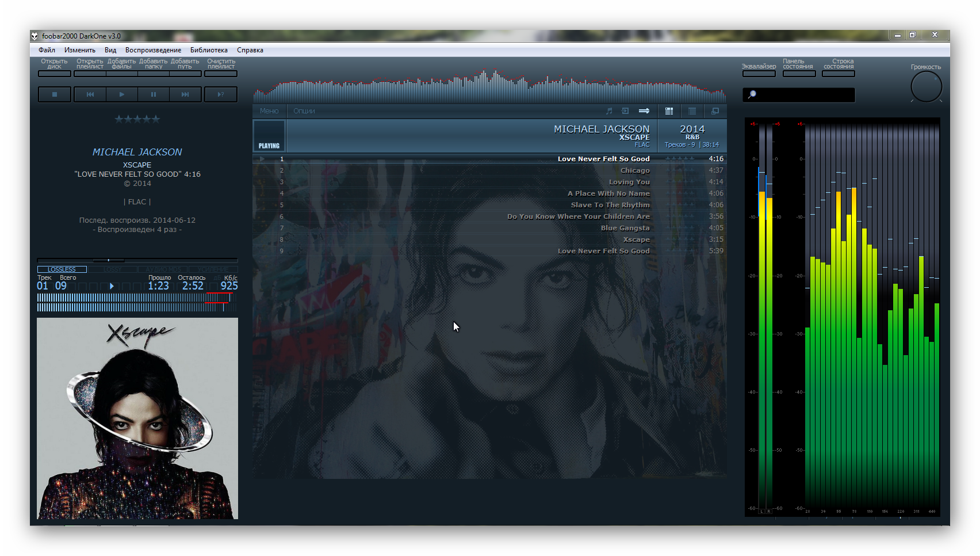The image size is (980, 556).
Task: Pause the current song
Action: click(x=154, y=94)
